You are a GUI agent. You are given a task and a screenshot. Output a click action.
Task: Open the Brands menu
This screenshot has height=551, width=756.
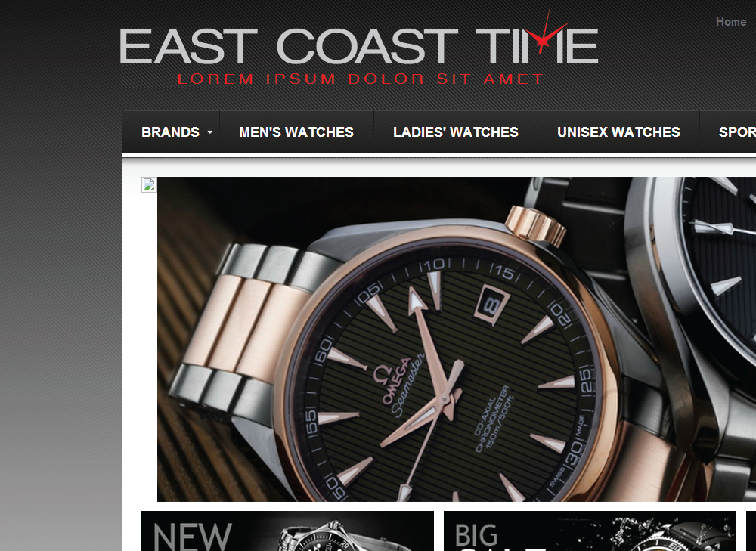point(171,132)
